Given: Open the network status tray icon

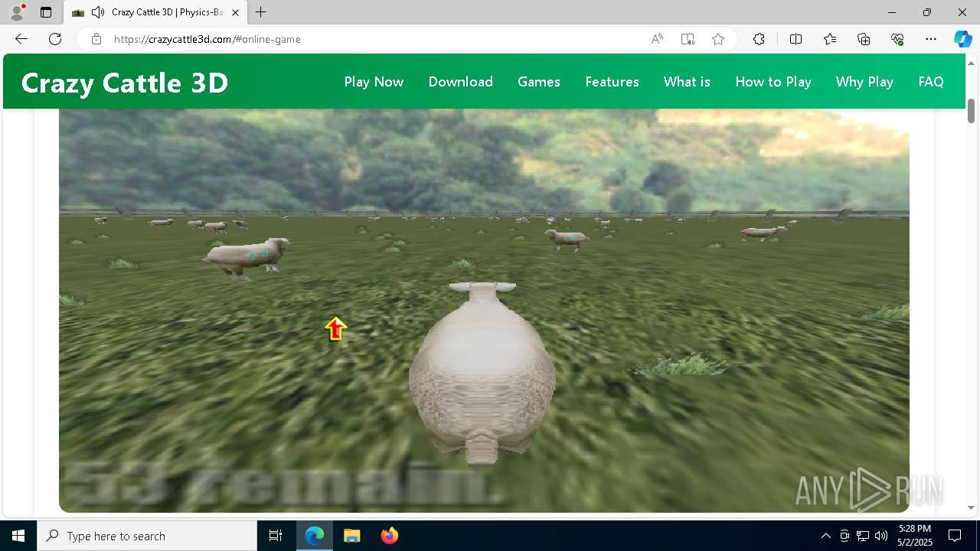Looking at the screenshot, I should click(863, 536).
